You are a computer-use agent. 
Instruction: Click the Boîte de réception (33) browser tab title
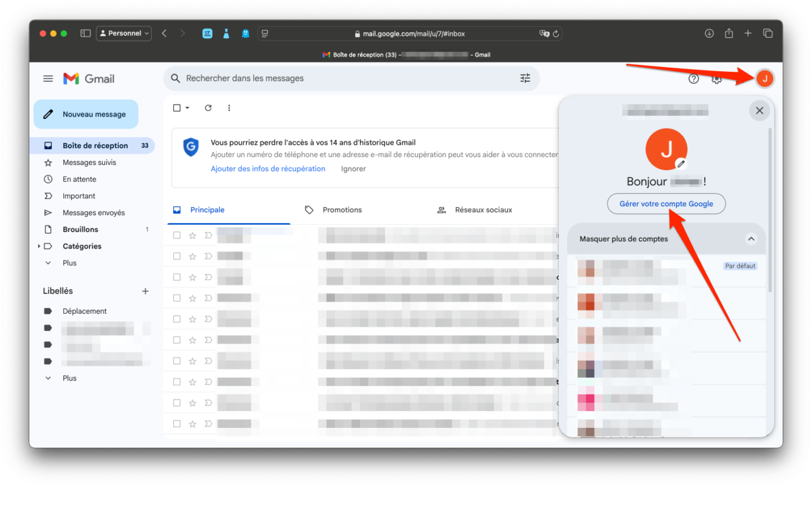(x=406, y=55)
